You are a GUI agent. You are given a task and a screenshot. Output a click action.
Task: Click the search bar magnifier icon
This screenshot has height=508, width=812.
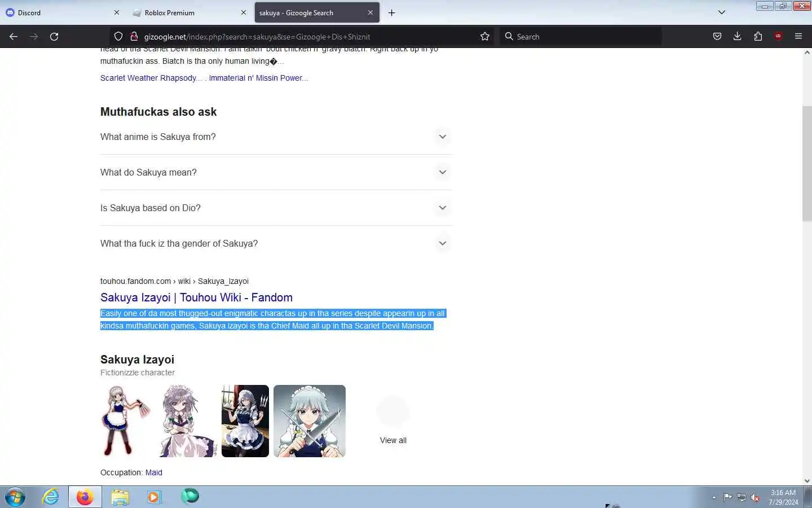pos(509,36)
